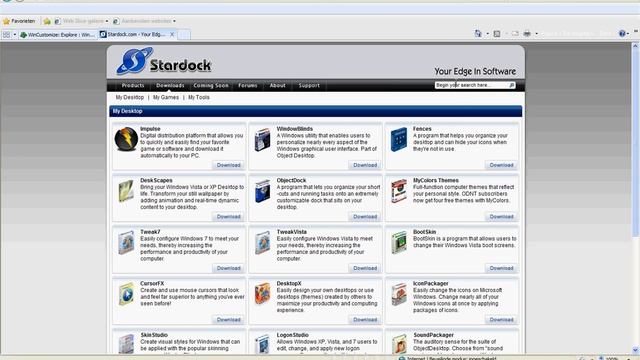Click the DesktopX box icon
640x360 pixels.
(262, 294)
